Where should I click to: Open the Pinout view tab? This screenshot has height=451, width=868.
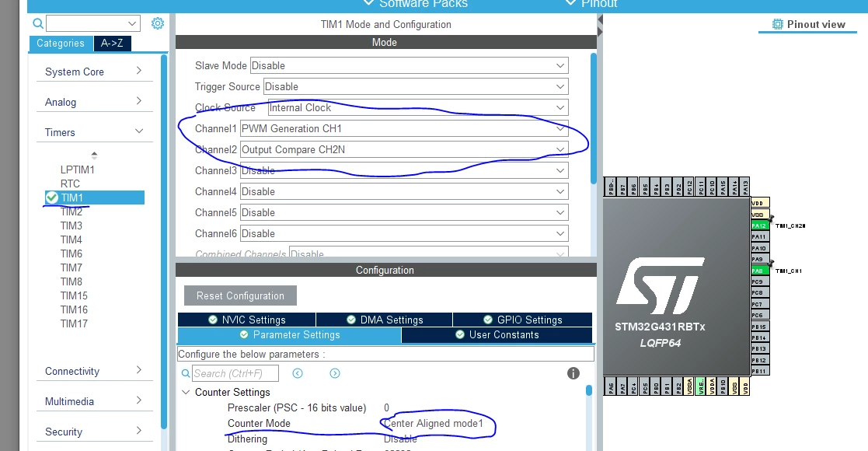808,24
